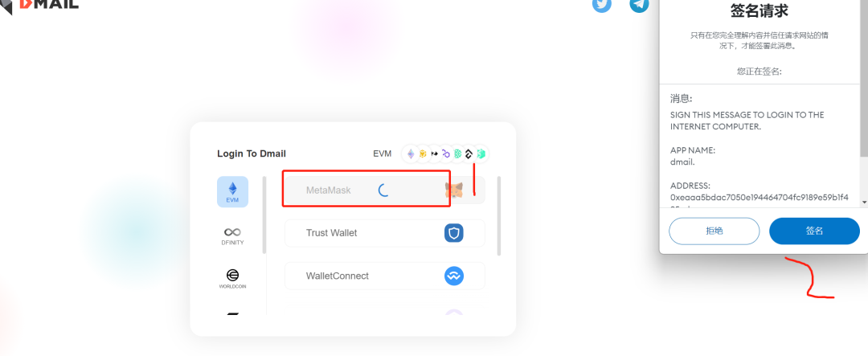
Task: Select the EVM sidebar tab icon
Action: point(232,191)
